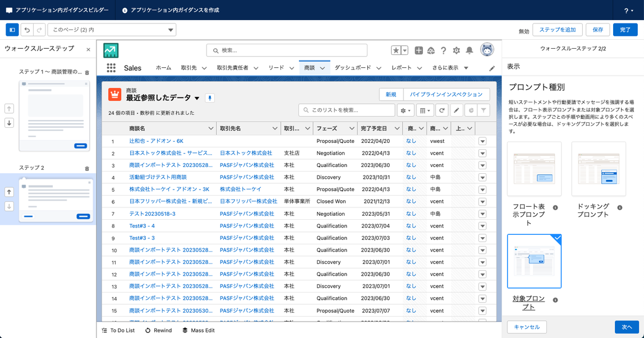Click ステップを追加 button
644x338 pixels.
coord(558,30)
